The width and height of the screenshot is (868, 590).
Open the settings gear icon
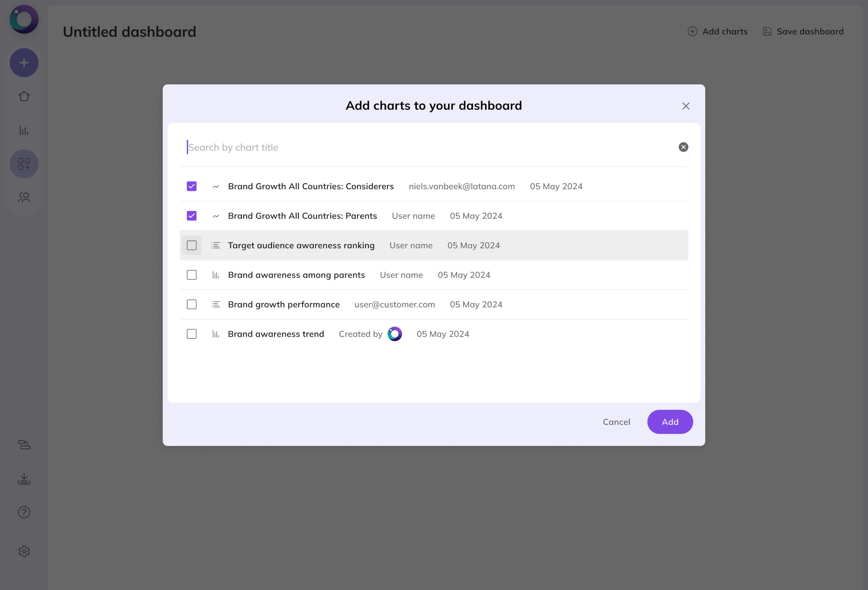tap(24, 551)
